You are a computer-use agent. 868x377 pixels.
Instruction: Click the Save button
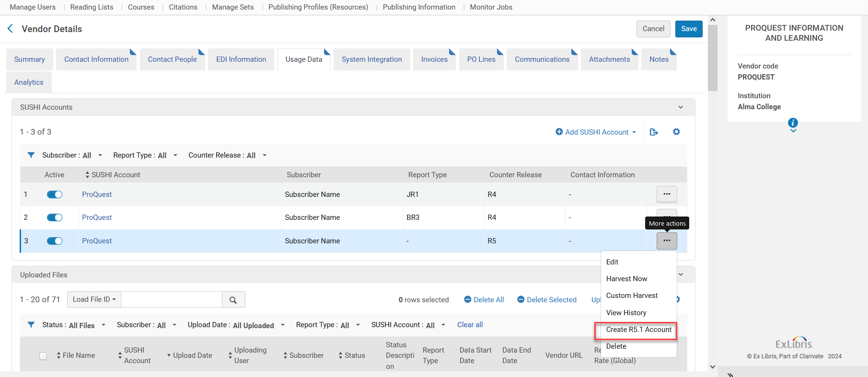(689, 29)
